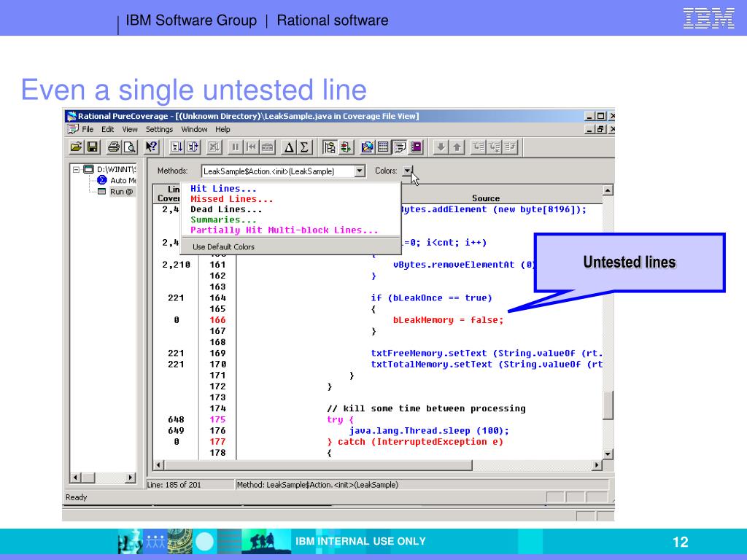
Task: Click the Sigma (merge) toolbar icon
Action: pos(304,147)
